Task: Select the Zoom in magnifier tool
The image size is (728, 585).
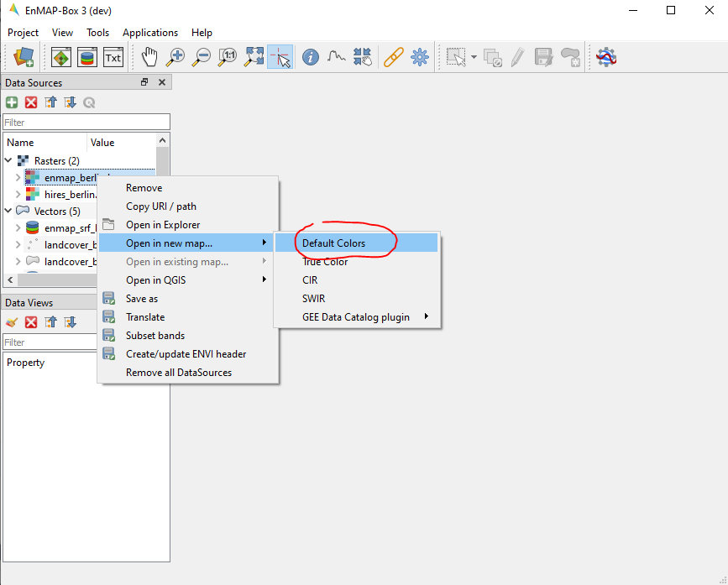Action: (x=175, y=57)
